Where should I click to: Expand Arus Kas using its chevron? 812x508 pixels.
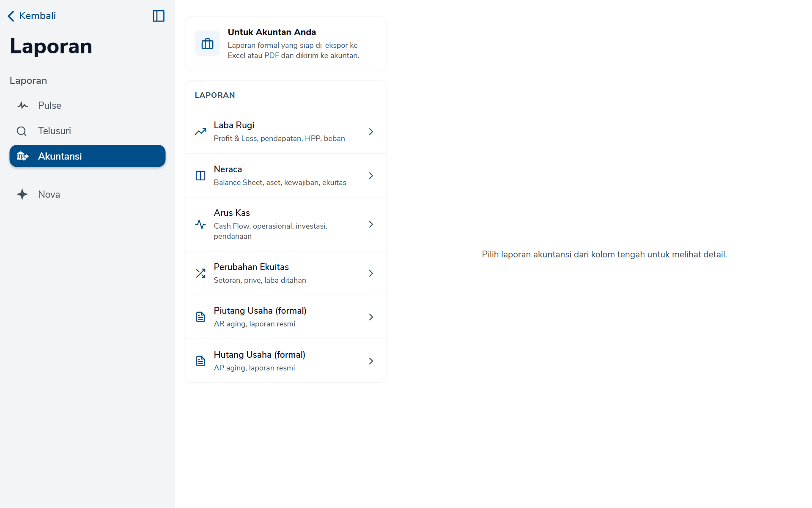(371, 224)
